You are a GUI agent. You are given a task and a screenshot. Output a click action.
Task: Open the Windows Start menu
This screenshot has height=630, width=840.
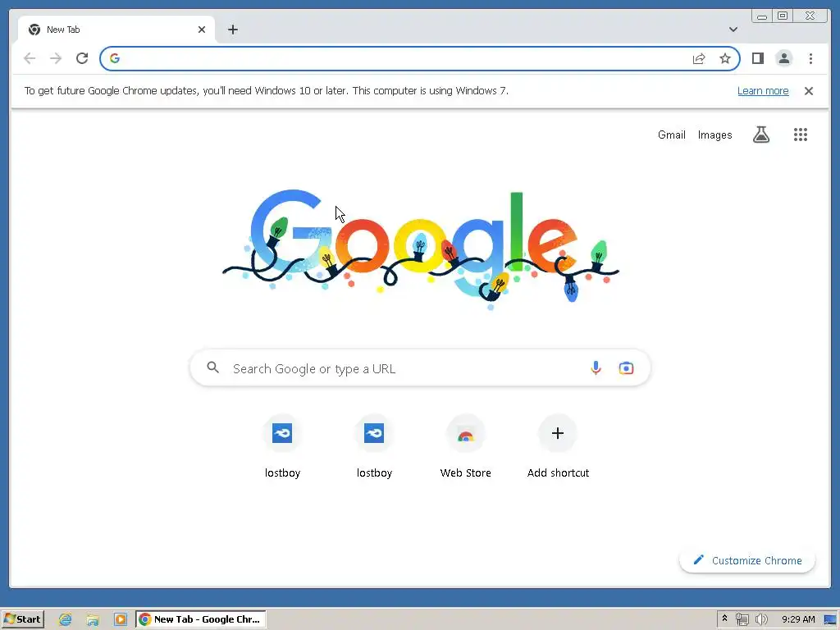coord(22,619)
